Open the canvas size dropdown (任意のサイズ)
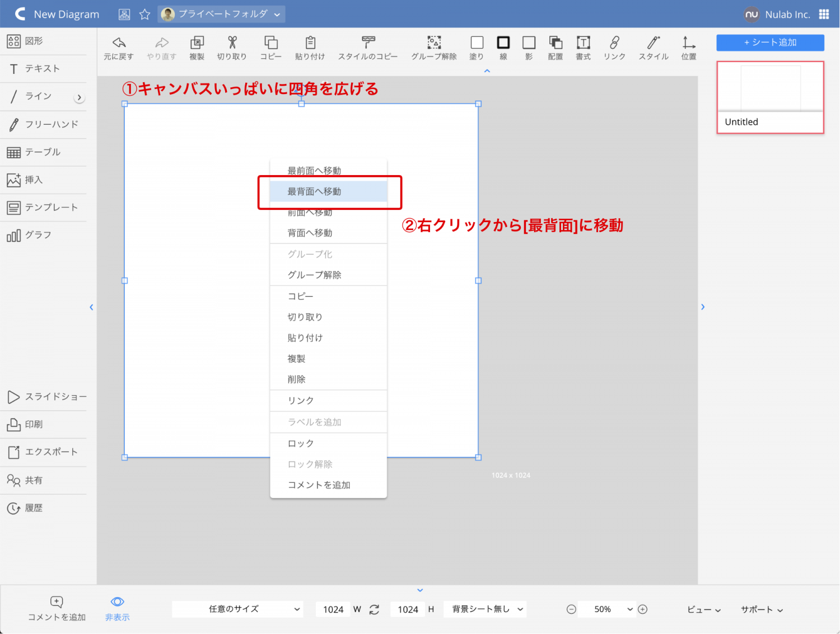Screen dimensions: 840x634 [x=237, y=609]
